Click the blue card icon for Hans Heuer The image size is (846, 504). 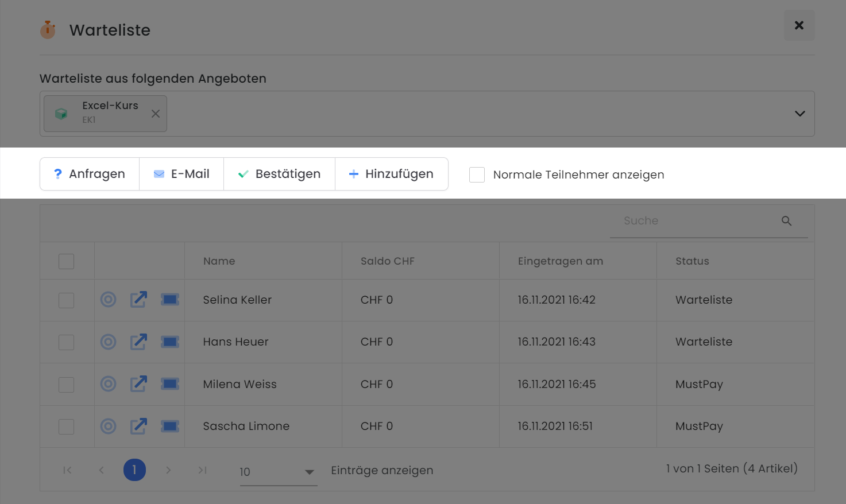(169, 342)
